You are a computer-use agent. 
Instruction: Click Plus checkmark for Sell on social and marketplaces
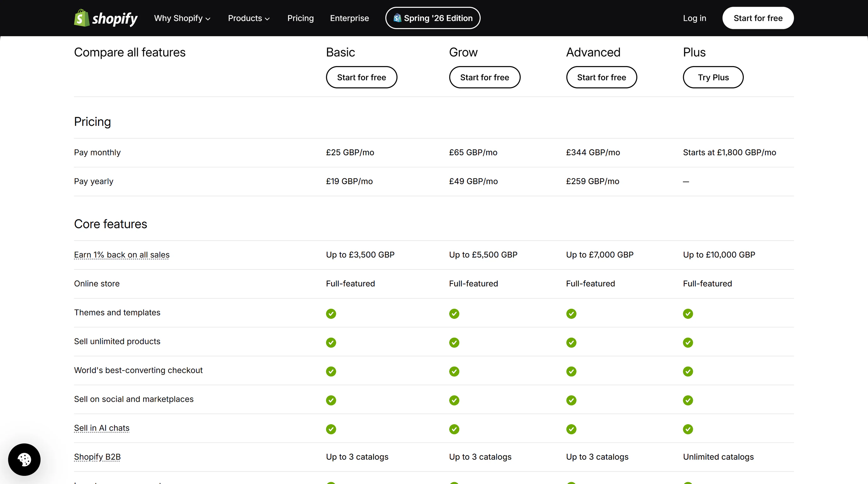tap(688, 400)
